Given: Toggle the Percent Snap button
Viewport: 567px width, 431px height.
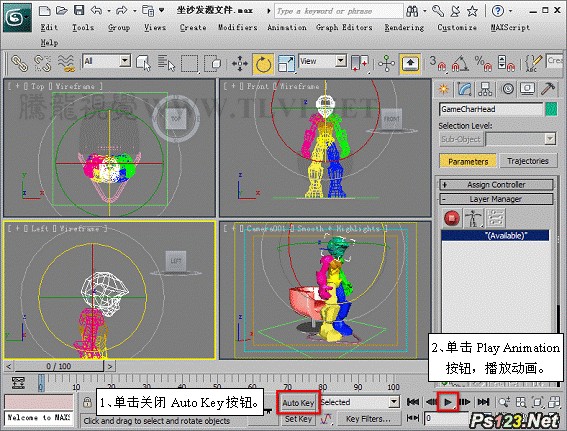Looking at the screenshot, I should (x=483, y=63).
